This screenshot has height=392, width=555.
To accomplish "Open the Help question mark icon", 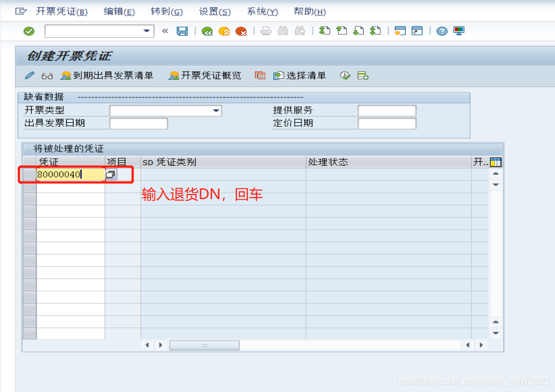I will [442, 31].
